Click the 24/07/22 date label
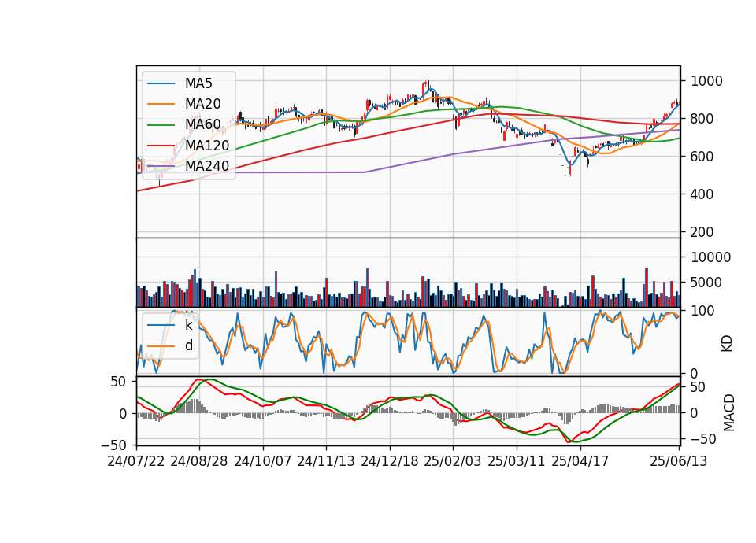This screenshot has width=756, height=543. [136, 461]
